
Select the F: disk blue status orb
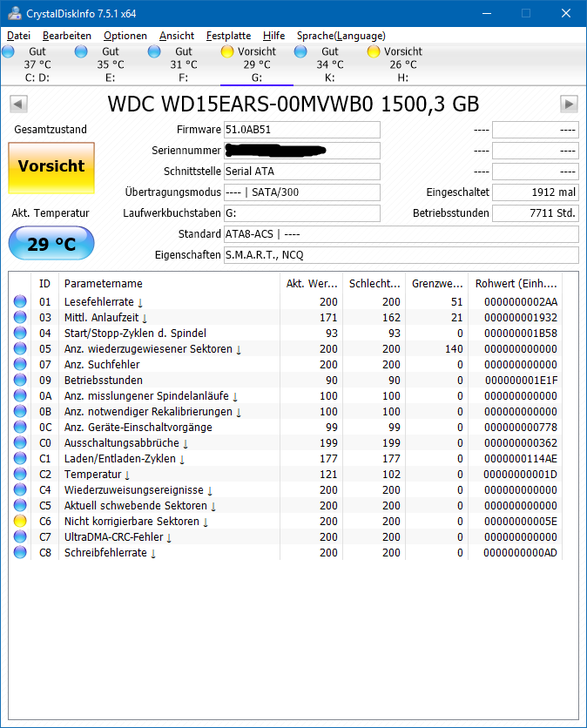(154, 51)
